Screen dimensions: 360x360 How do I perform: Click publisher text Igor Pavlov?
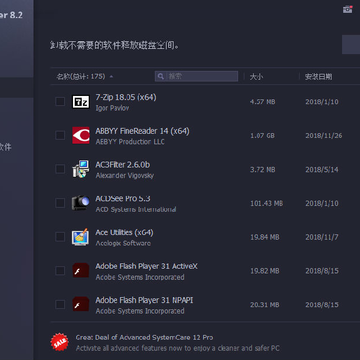click(x=112, y=108)
